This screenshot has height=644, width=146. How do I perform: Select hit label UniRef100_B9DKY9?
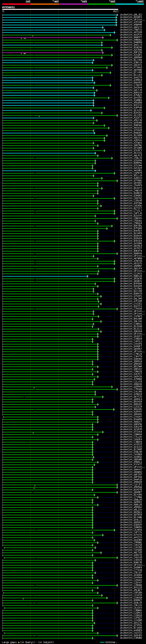click(x=131, y=294)
